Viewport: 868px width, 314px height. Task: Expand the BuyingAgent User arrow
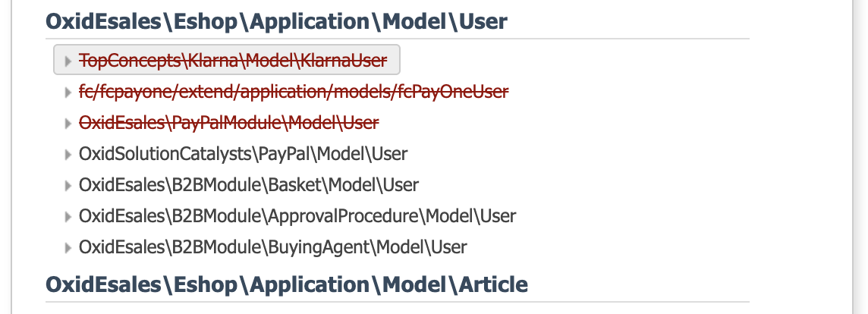69,247
